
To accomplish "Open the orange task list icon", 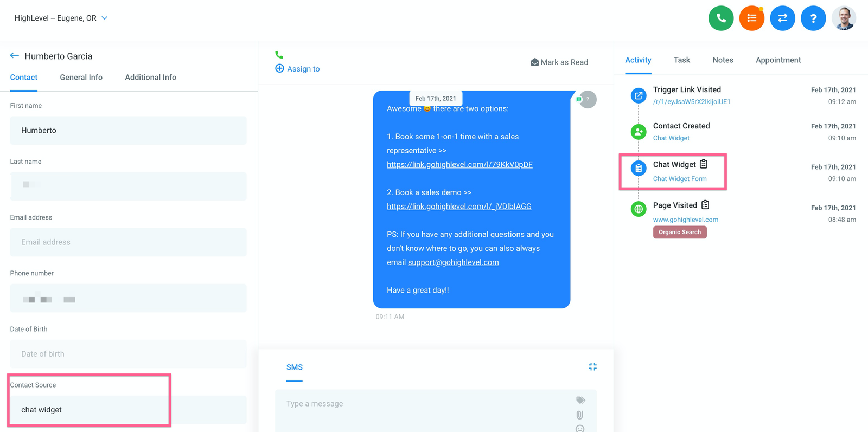I will [x=751, y=18].
